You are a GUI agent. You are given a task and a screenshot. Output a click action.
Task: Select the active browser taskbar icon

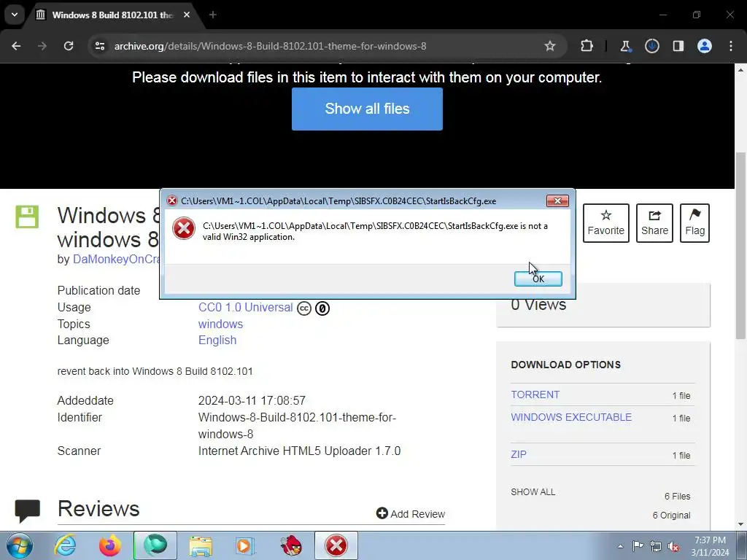[155, 545]
